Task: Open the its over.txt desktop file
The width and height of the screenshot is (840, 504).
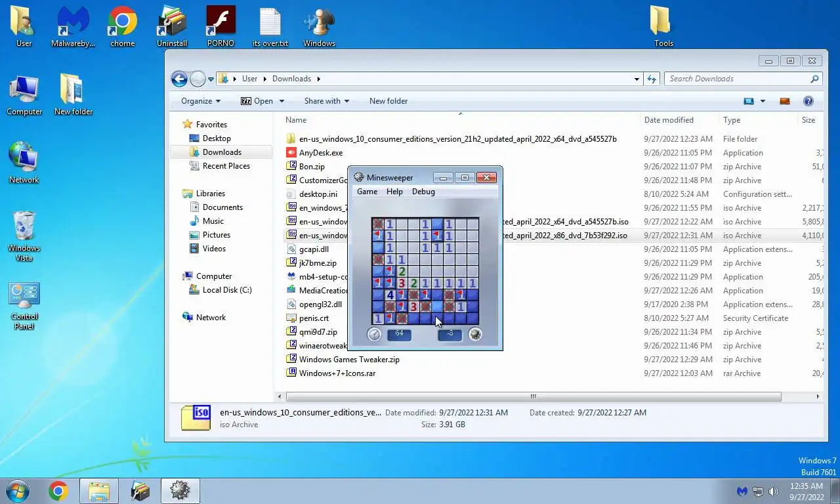Action: (270, 28)
